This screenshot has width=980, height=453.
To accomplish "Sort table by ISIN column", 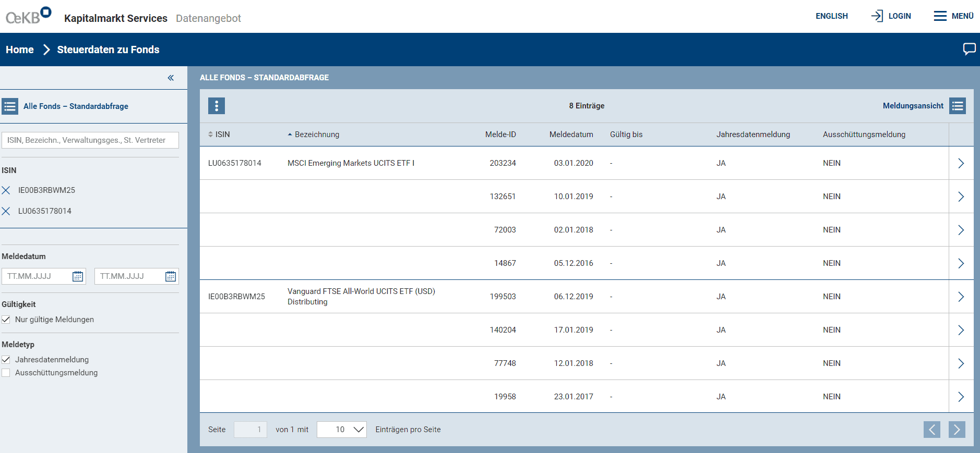I will tap(219, 134).
